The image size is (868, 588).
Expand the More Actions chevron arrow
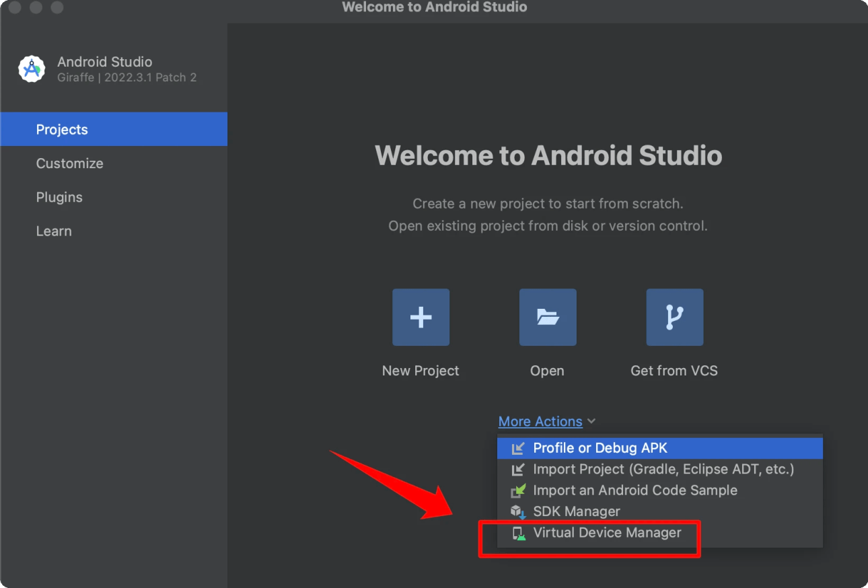591,422
